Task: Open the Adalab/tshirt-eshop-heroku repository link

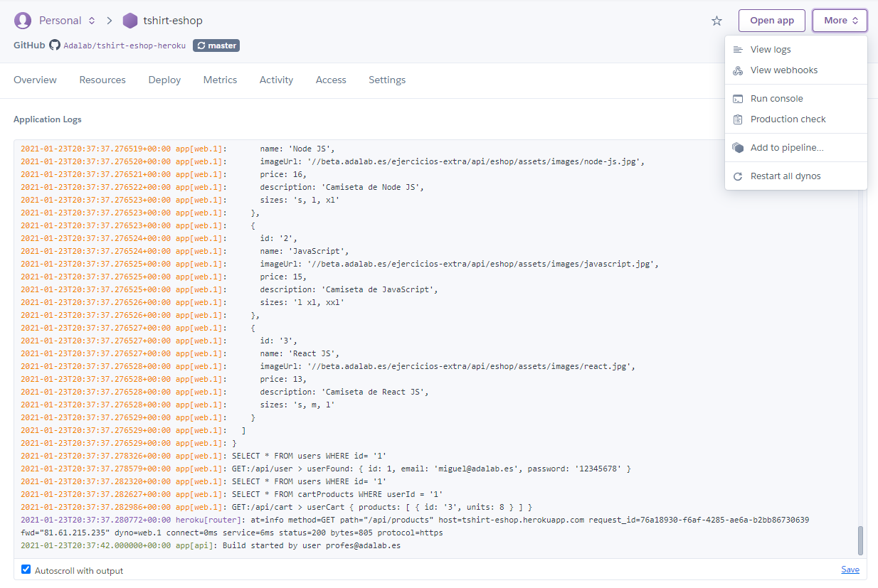Action: click(x=125, y=46)
